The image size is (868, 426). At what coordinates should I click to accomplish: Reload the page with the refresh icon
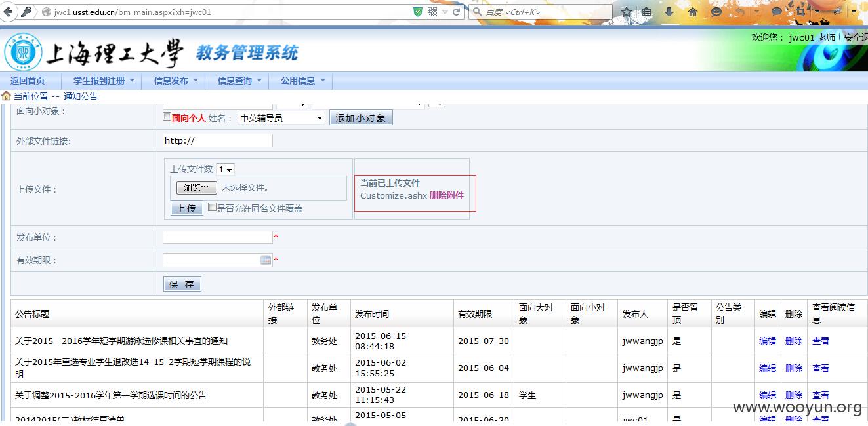(457, 12)
